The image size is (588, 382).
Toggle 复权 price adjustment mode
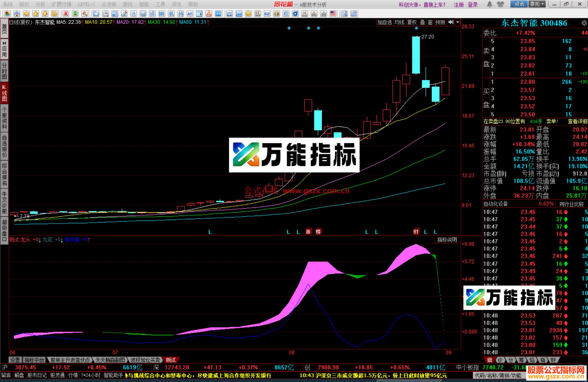(412, 23)
